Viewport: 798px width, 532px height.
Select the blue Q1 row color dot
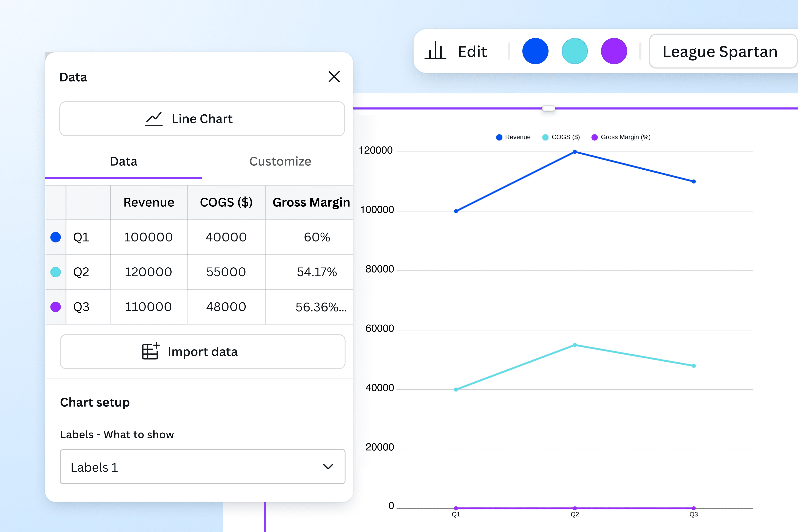[x=56, y=237]
